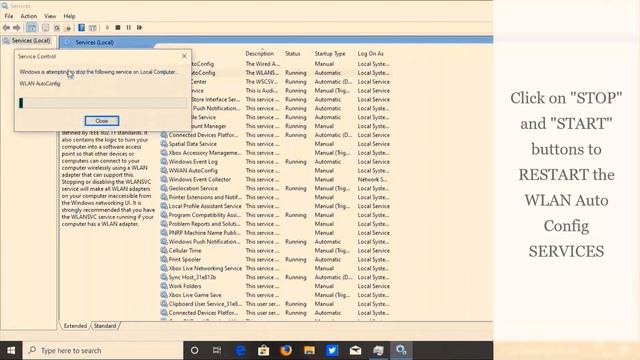640x360 pixels.
Task: Close Service Control dialog with X
Action: [184, 56]
